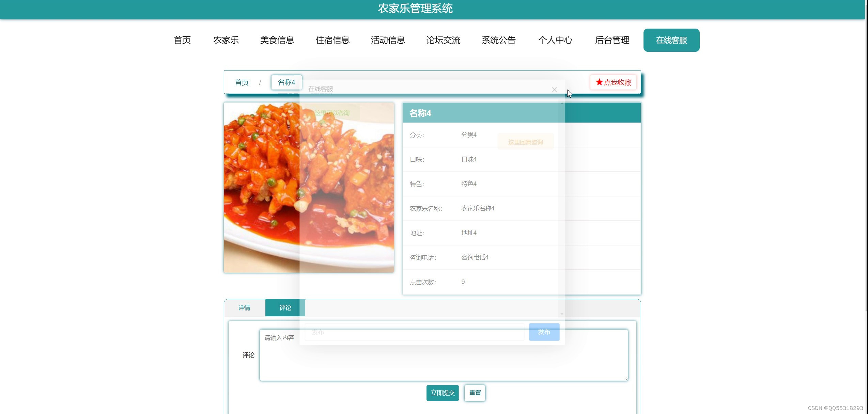Viewport: 868px width, 414px height.
Task: Open the 住宿信息 navigation menu
Action: pyautogui.click(x=332, y=40)
